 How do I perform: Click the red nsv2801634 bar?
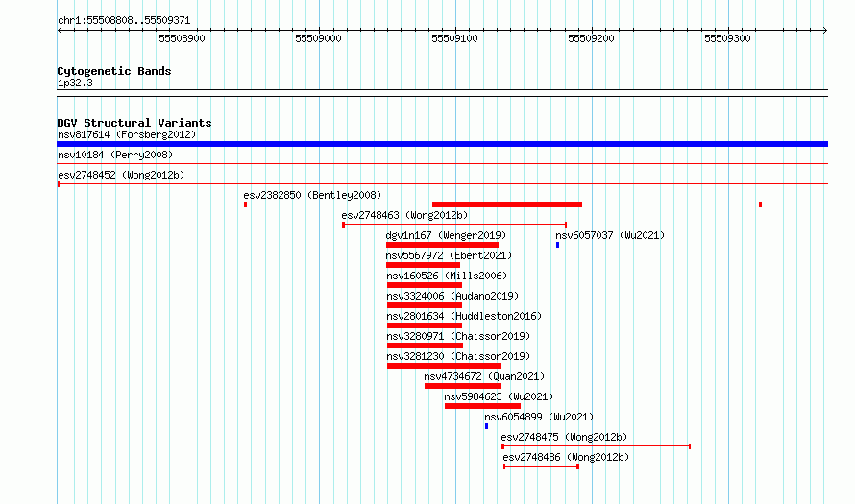pyautogui.click(x=425, y=325)
